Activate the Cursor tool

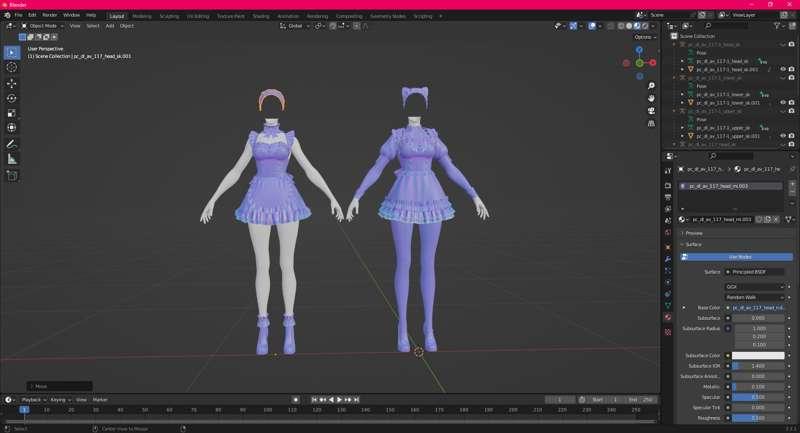(12, 67)
